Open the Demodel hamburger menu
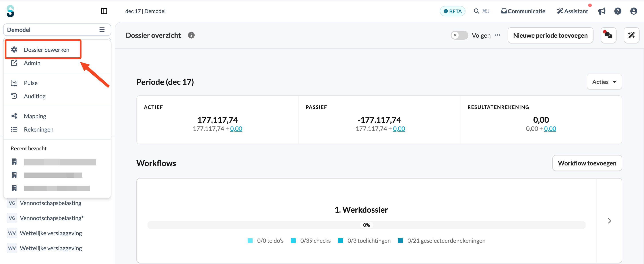Image resolution: width=644 pixels, height=264 pixels. click(x=102, y=29)
